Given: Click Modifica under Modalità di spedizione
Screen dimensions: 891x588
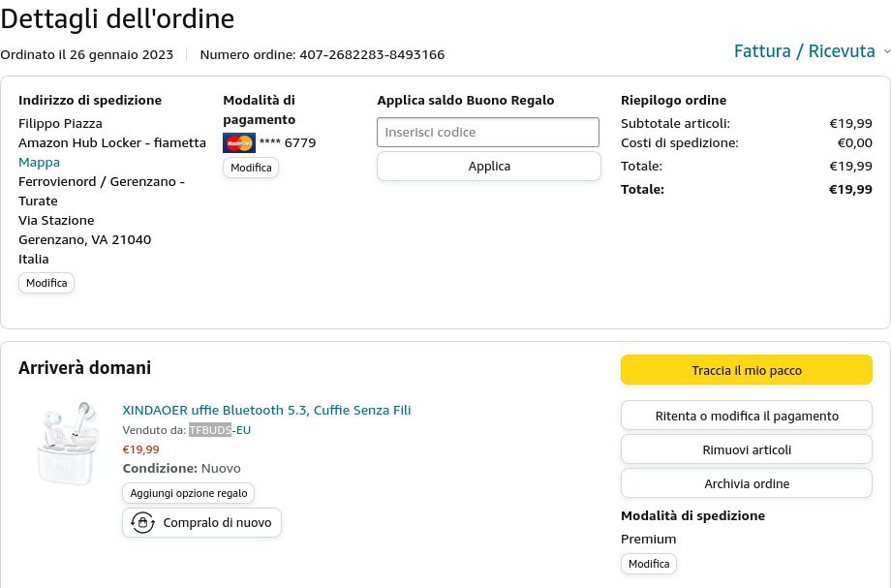Looking at the screenshot, I should [648, 564].
